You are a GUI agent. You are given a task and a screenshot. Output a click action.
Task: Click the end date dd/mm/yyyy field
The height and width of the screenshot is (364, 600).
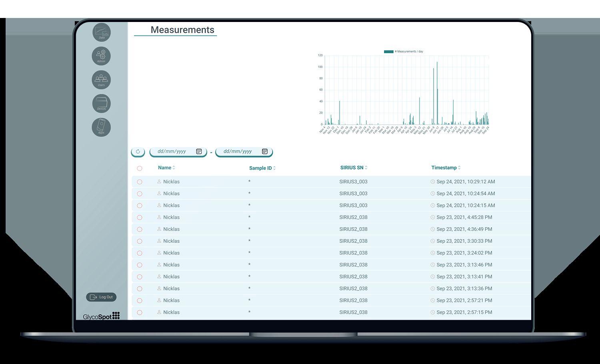(x=244, y=151)
